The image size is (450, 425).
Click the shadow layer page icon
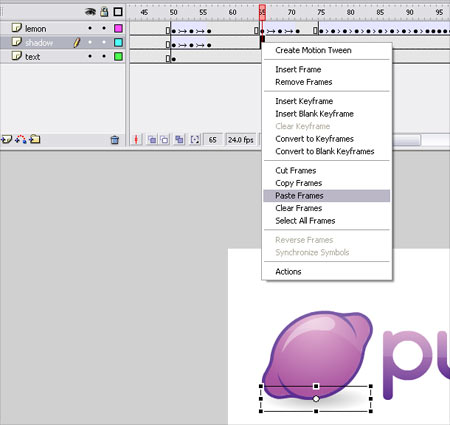(x=17, y=42)
